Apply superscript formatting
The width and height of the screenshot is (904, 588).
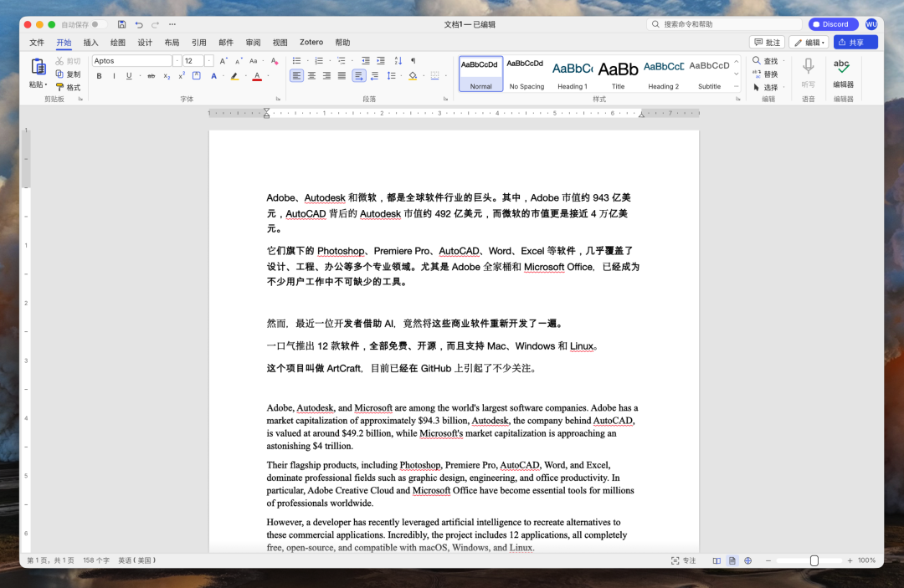click(182, 76)
